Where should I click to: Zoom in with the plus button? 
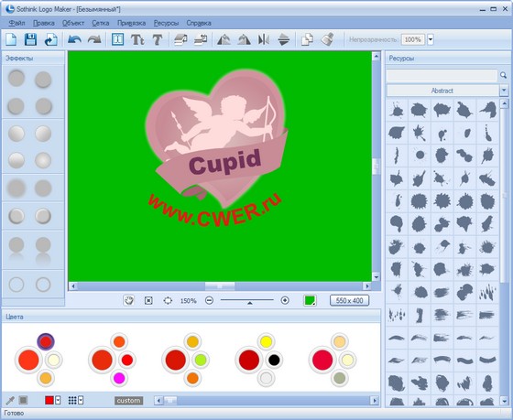click(x=285, y=300)
